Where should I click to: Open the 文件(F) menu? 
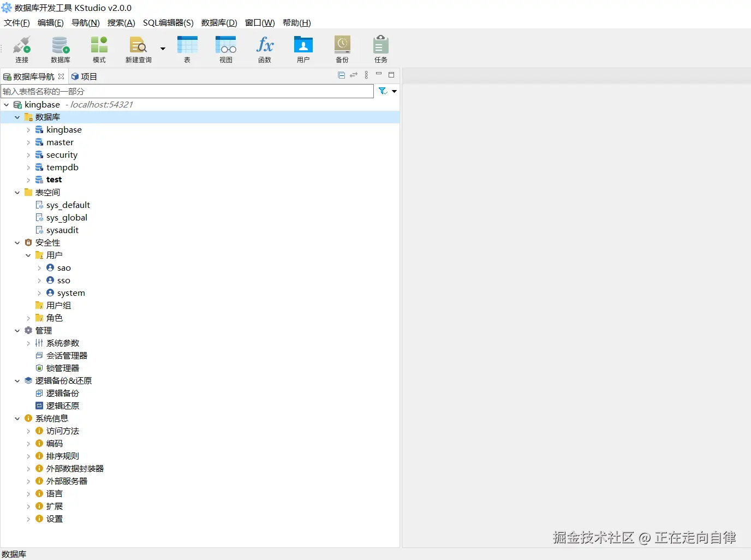[x=17, y=22]
